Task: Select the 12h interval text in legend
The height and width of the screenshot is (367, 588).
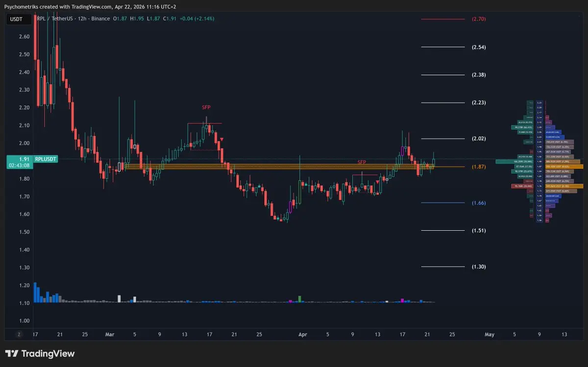Action: (x=83, y=19)
